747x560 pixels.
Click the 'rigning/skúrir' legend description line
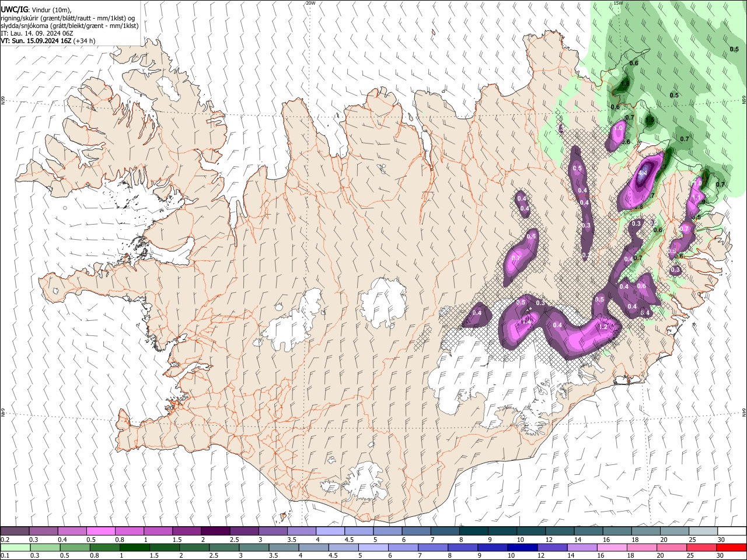[x=68, y=18]
